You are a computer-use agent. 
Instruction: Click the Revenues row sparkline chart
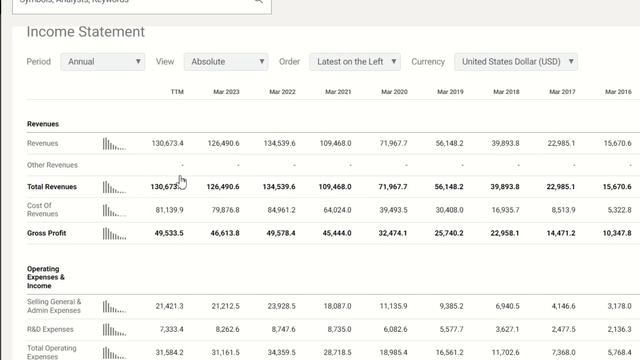(114, 144)
